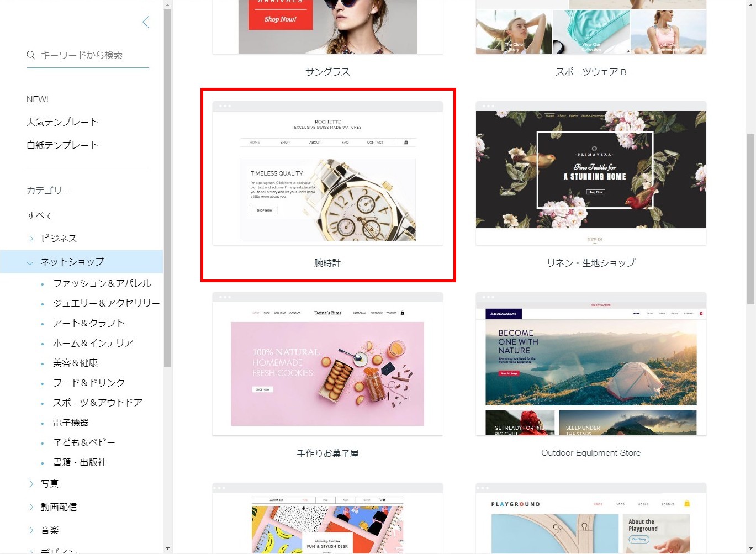Open the Alphabet stationery template thumbnail
756x554 pixels.
tap(327, 519)
